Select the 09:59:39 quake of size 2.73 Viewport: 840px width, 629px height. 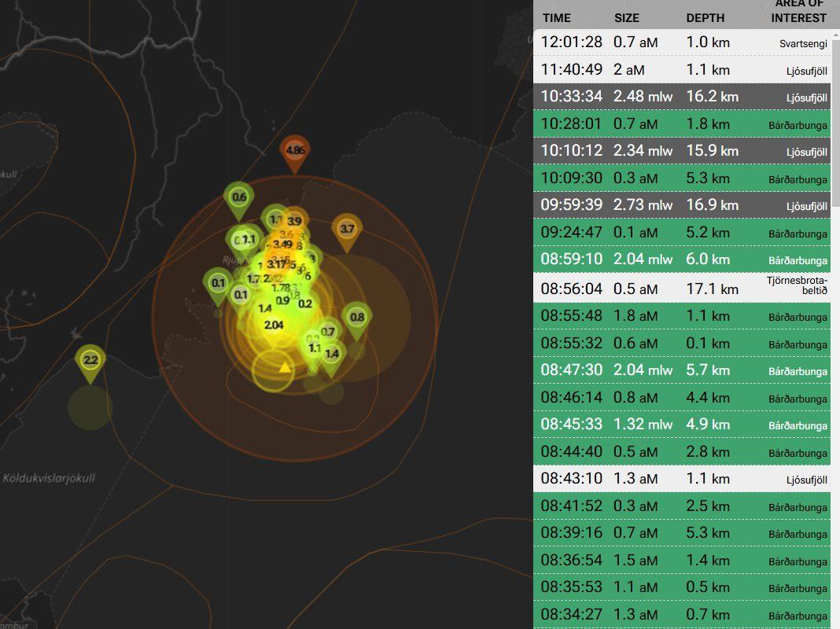coord(681,205)
